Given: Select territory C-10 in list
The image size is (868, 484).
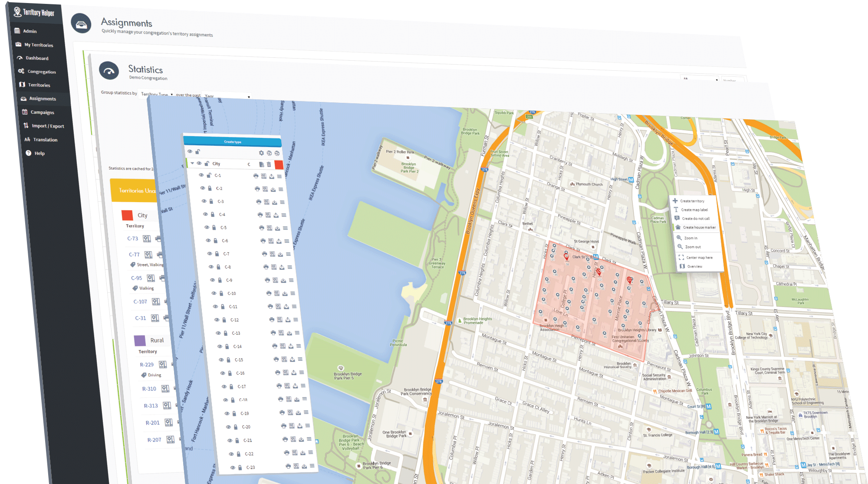Looking at the screenshot, I should (232, 294).
